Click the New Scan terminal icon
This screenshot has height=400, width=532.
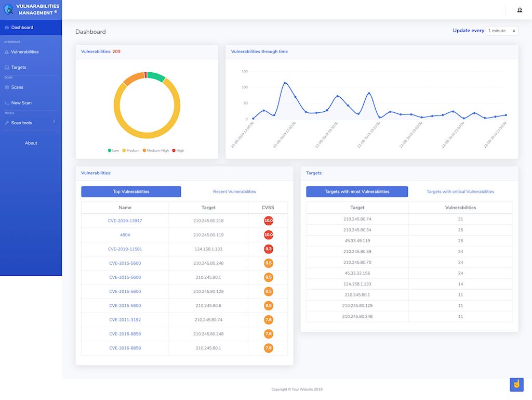coord(6,103)
